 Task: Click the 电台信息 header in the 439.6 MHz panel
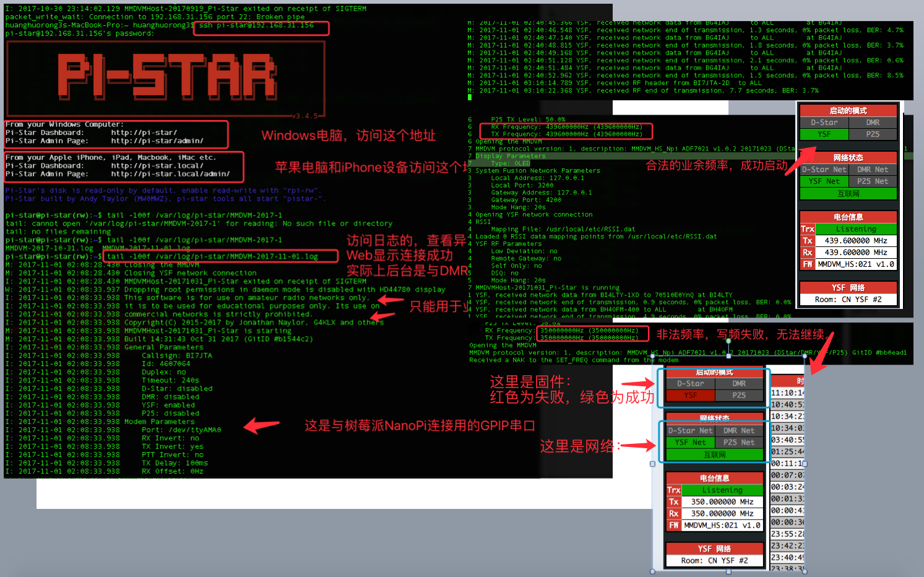848,217
